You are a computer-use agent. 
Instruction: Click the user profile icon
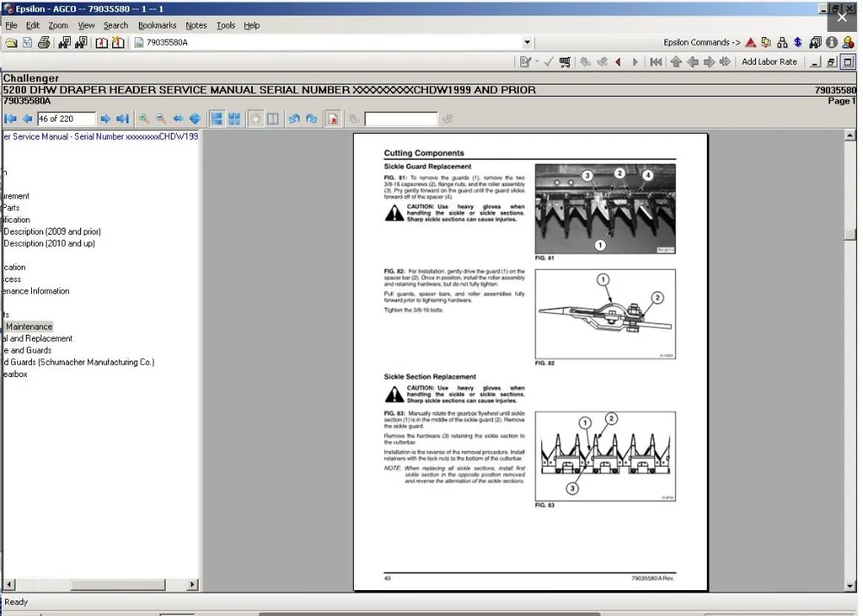tap(848, 42)
